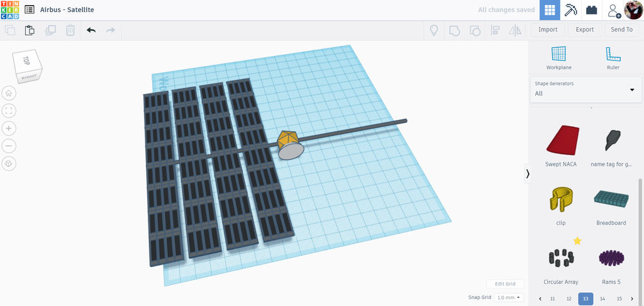Open Blocks mode pickaxe icon
The image size is (644, 306).
pyautogui.click(x=570, y=10)
